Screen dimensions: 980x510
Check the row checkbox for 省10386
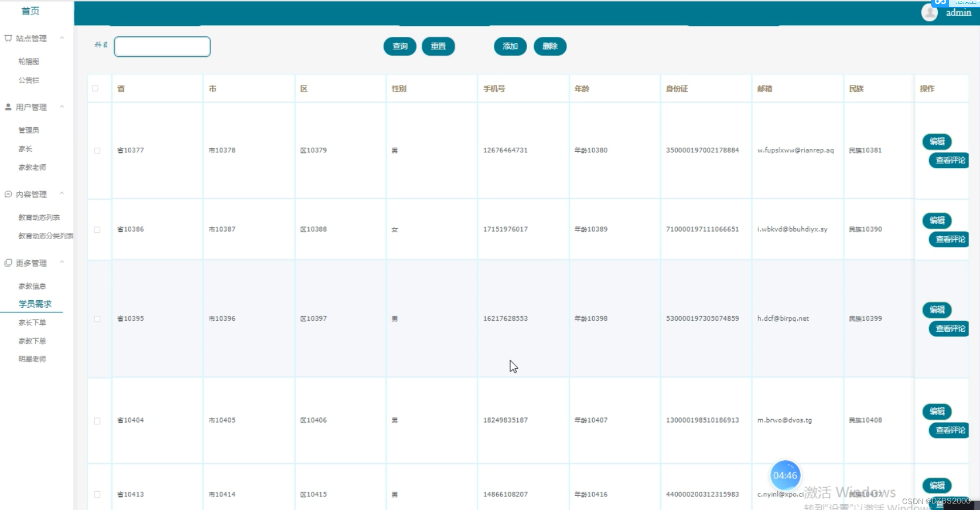97,230
